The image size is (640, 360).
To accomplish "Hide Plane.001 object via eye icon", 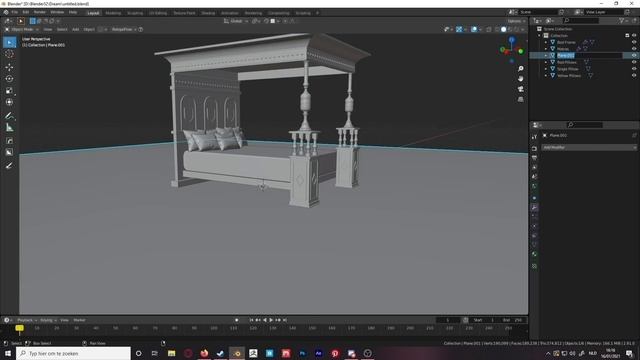I will (634, 55).
